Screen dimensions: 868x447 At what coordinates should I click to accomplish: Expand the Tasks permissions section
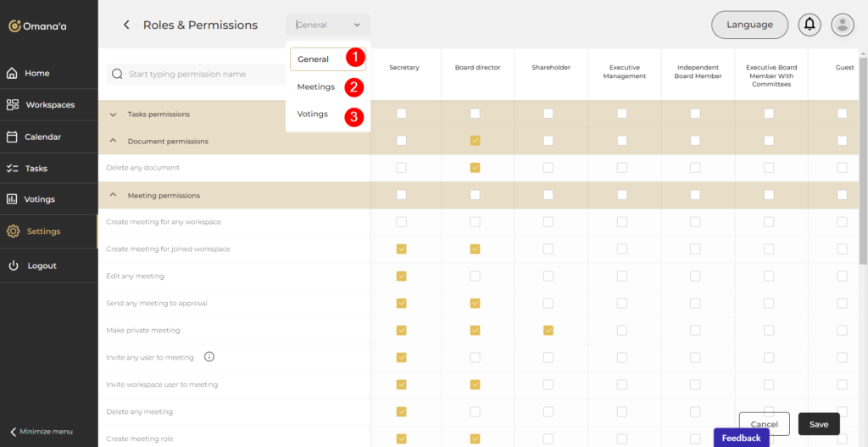pyautogui.click(x=114, y=114)
